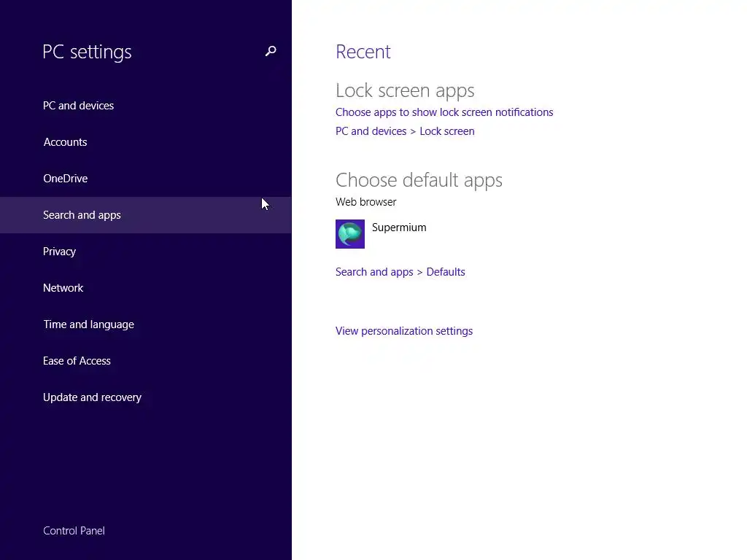Go to the Accounts category
Viewport: 747px width, 560px height.
pyautogui.click(x=66, y=142)
